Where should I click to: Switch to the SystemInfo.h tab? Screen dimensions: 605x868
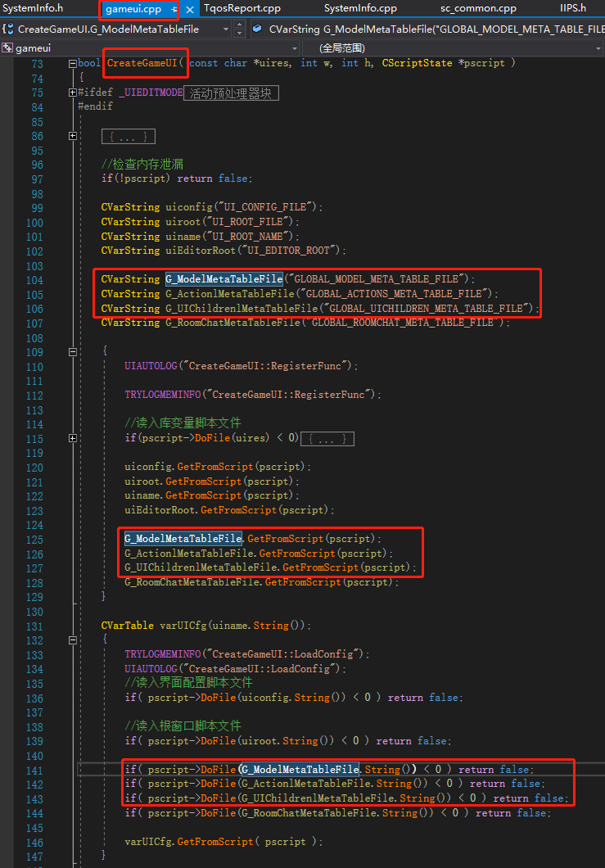[33, 8]
